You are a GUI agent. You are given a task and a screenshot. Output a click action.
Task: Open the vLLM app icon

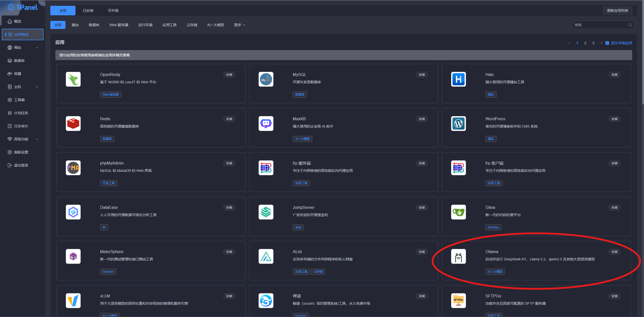tap(73, 301)
